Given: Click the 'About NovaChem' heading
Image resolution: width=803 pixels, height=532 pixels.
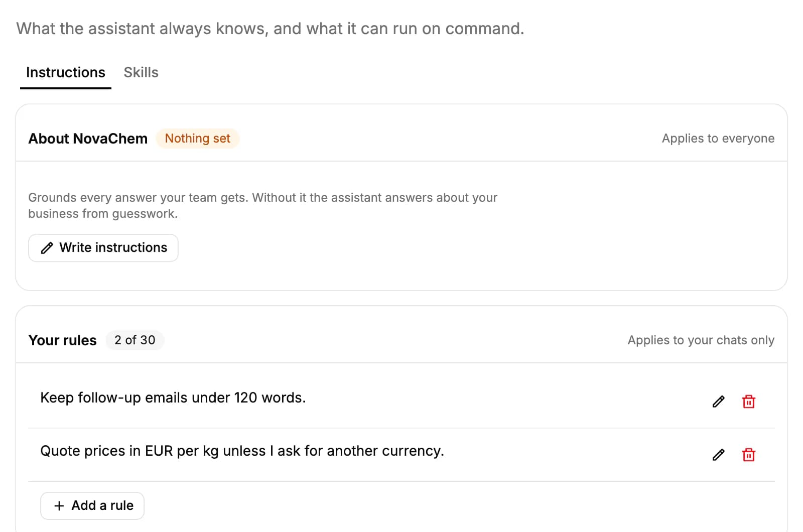Looking at the screenshot, I should [88, 139].
